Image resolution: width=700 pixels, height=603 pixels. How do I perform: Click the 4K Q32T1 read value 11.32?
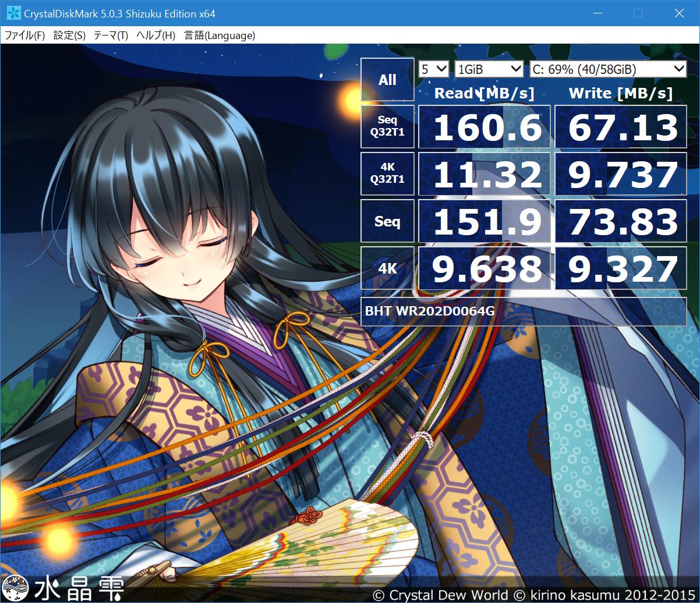pos(485,174)
